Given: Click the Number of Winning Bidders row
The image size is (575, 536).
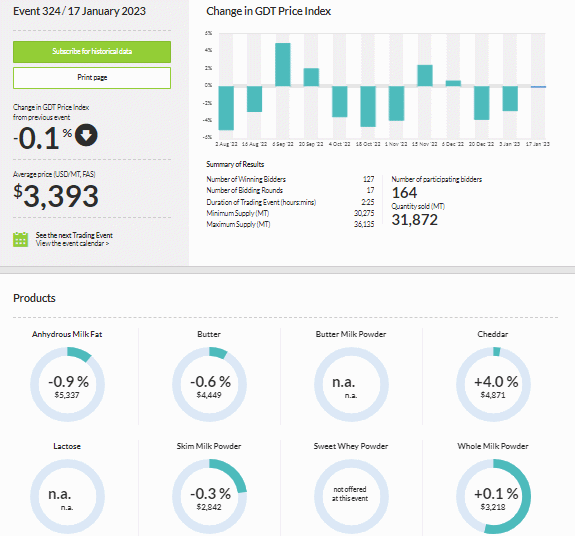Looking at the screenshot, I should 290,179.
